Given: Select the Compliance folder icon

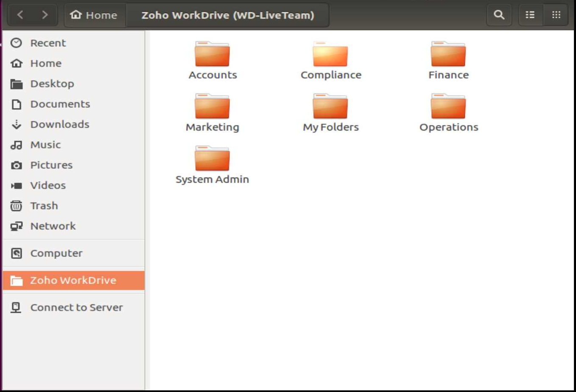Looking at the screenshot, I should [x=330, y=54].
